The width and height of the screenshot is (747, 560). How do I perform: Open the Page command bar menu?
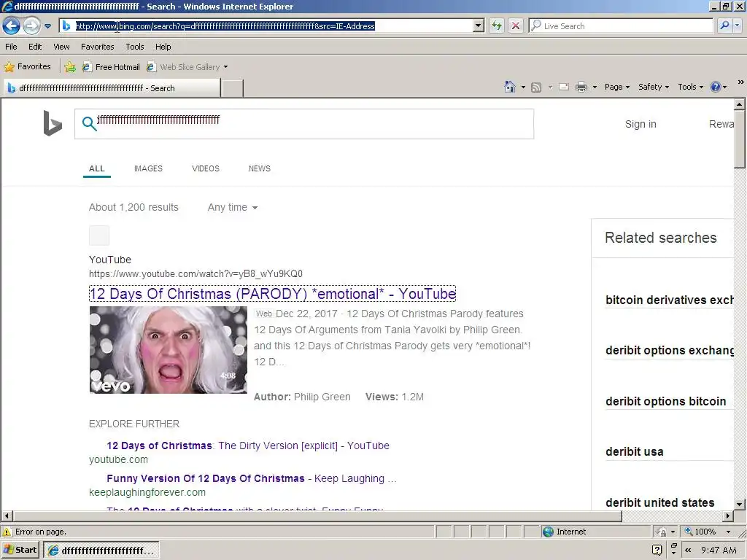617,87
